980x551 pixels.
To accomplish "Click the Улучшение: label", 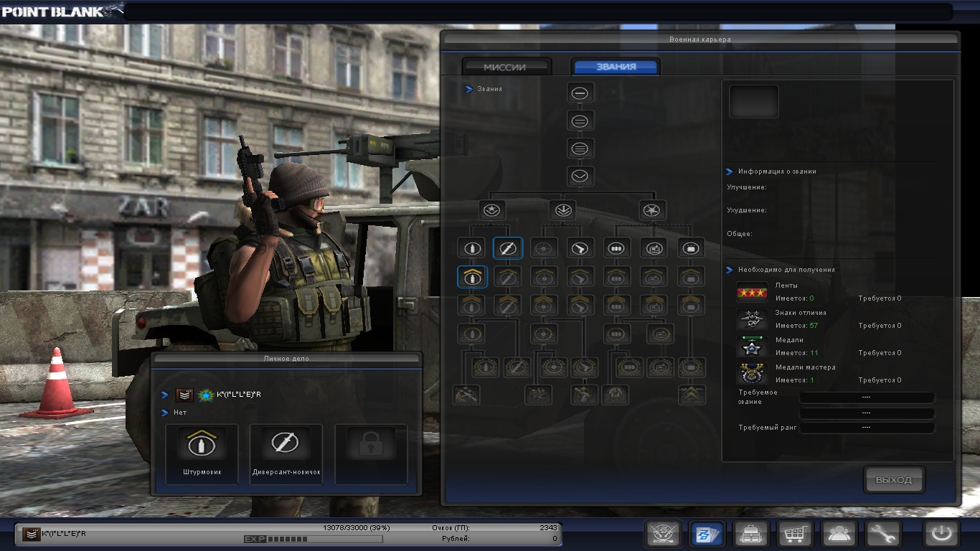I will pyautogui.click(x=747, y=187).
